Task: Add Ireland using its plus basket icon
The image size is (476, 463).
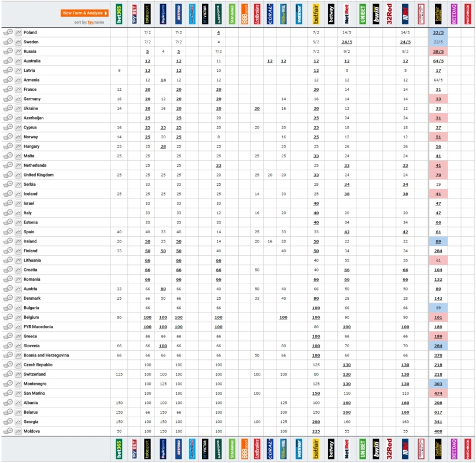Action: (8, 241)
